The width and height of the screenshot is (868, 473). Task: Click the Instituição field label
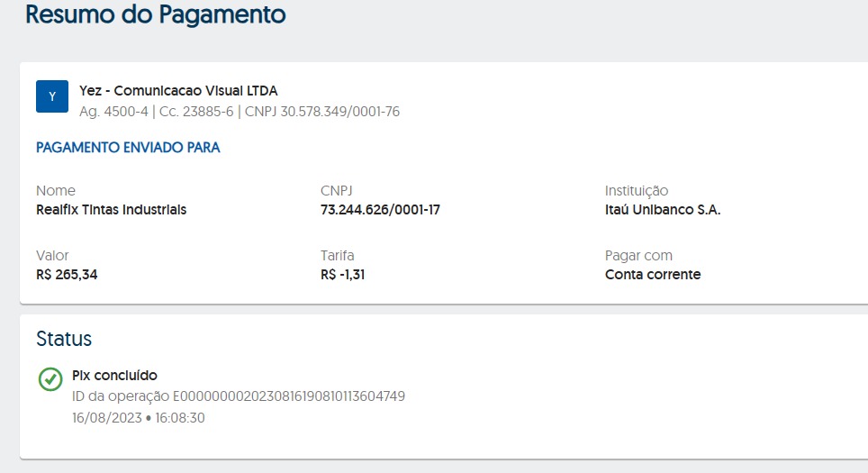pyautogui.click(x=637, y=191)
